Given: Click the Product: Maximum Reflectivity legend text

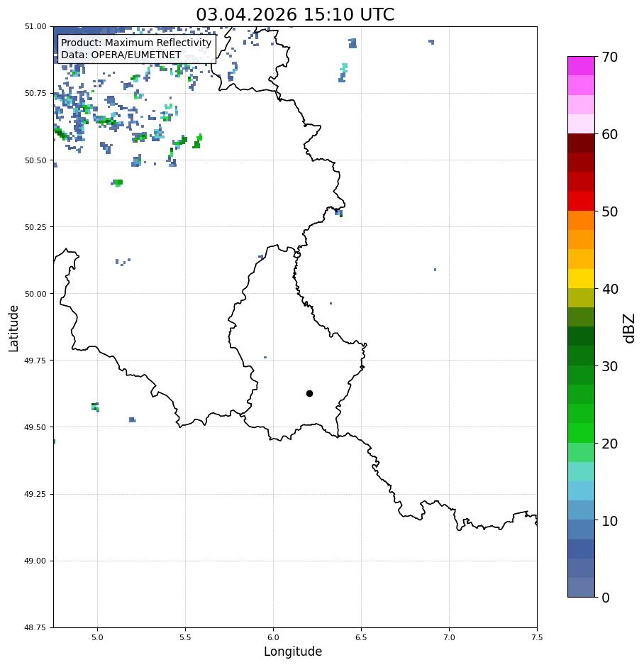Looking at the screenshot, I should (x=136, y=43).
